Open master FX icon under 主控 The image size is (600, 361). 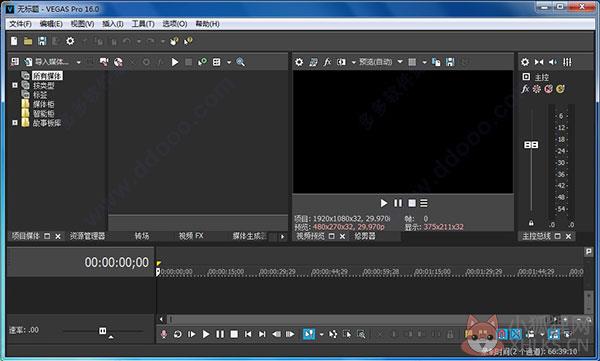coord(525,89)
